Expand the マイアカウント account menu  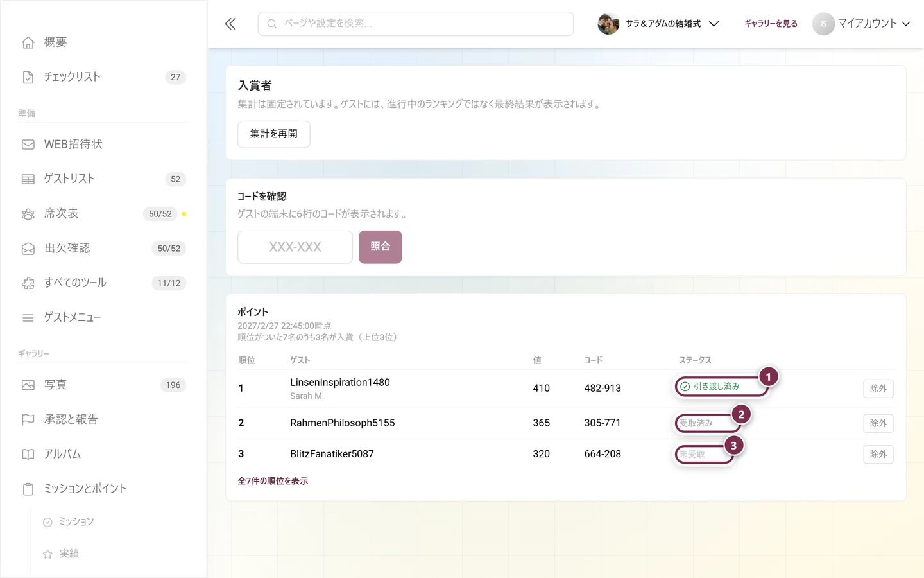(862, 24)
